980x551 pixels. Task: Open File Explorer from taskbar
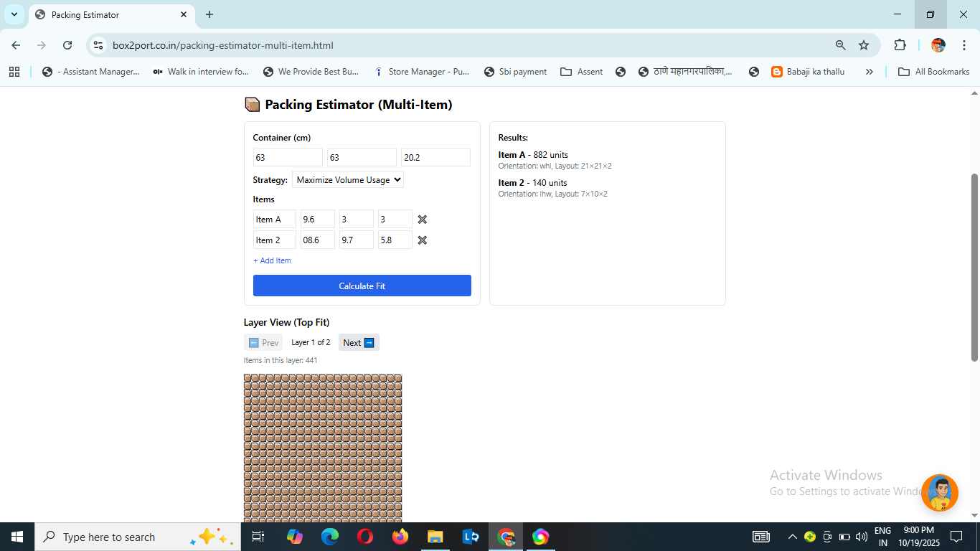pyautogui.click(x=435, y=537)
